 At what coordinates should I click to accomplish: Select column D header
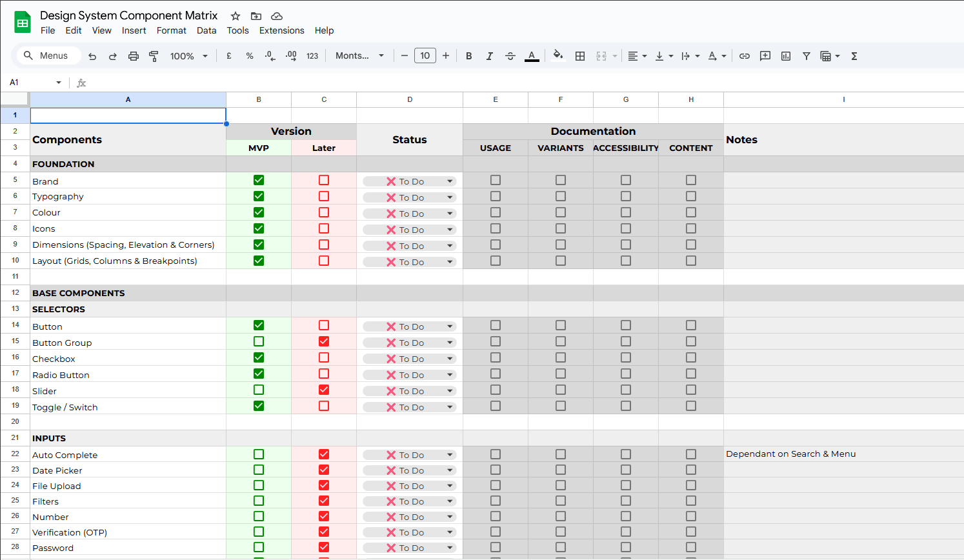410,99
